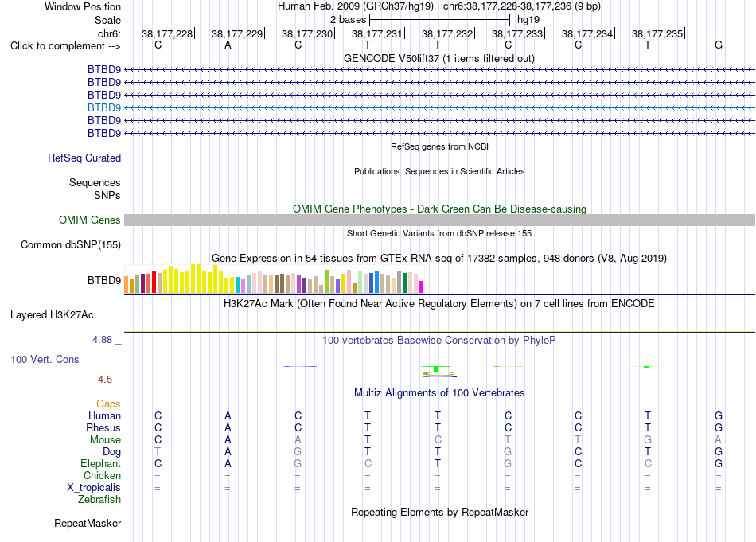
Task: Open the RefSeq Curated track label
Action: click(x=84, y=158)
